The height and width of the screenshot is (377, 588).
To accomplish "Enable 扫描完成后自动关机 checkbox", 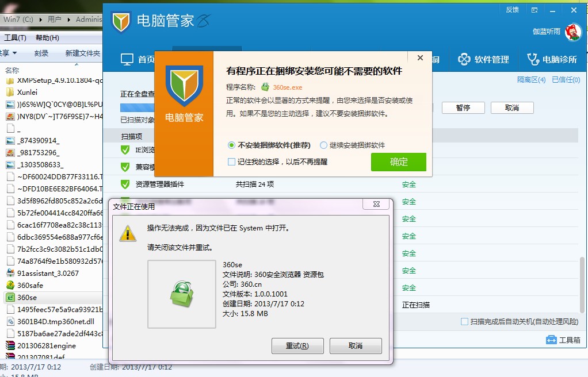I will [464, 321].
